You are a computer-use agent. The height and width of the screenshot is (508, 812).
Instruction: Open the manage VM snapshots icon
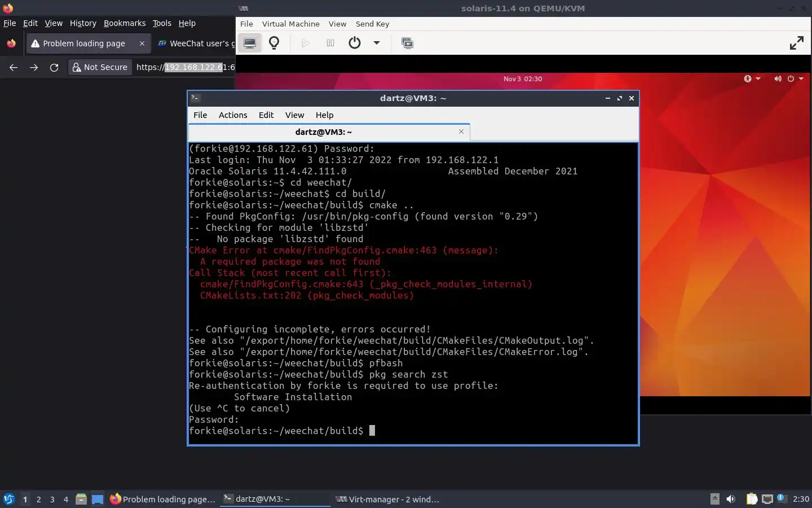click(407, 43)
